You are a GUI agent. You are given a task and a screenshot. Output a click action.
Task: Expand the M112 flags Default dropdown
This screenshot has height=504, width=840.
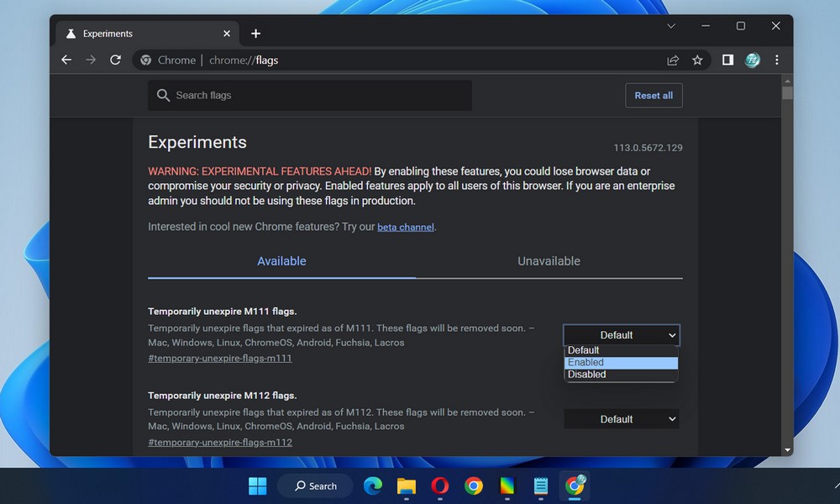point(621,419)
